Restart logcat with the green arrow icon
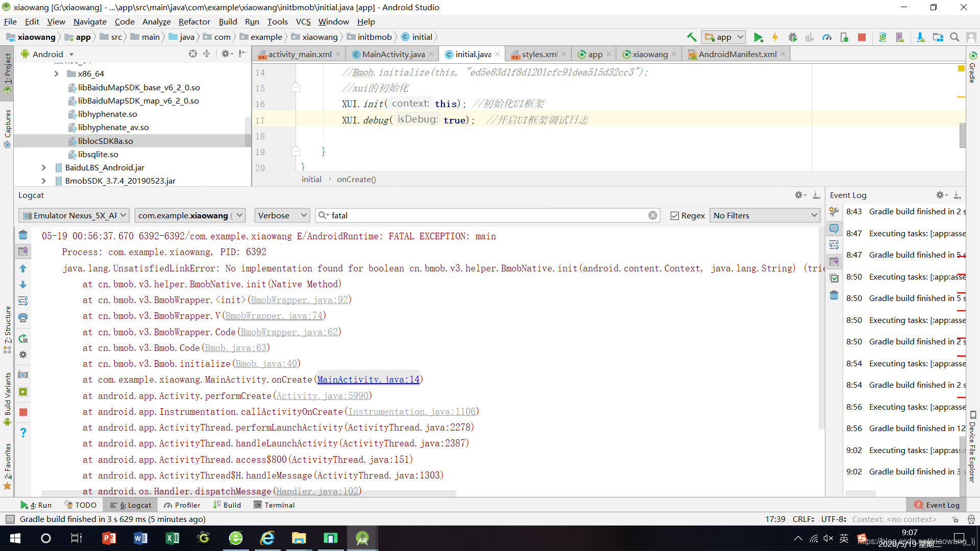The image size is (980, 551). 23,339
